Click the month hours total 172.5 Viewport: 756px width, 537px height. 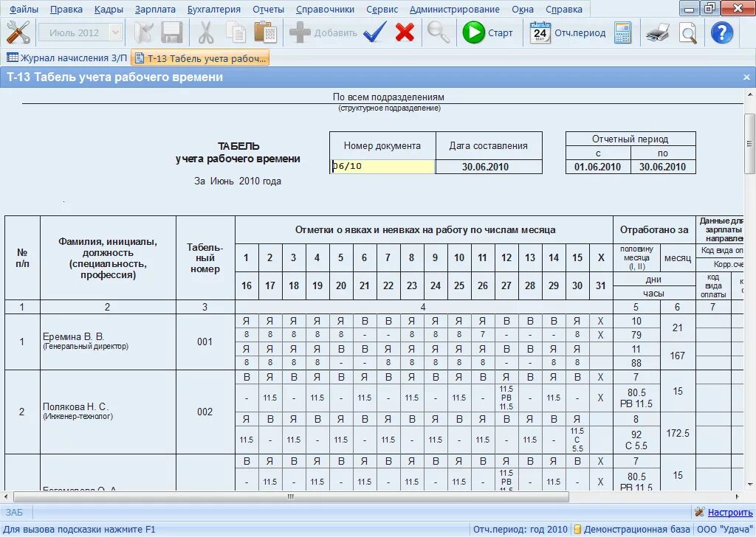coord(678,433)
